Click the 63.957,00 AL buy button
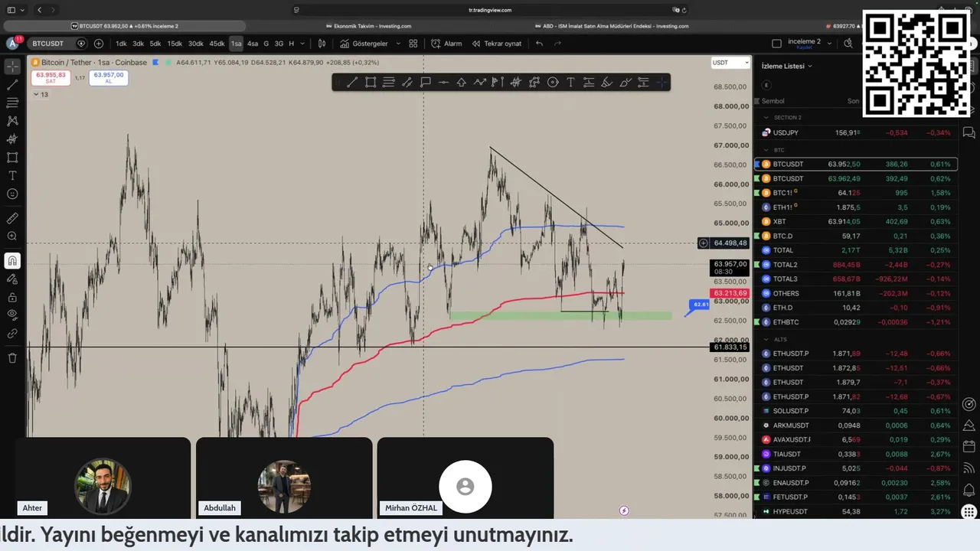The height and width of the screenshot is (551, 980). 109,77
